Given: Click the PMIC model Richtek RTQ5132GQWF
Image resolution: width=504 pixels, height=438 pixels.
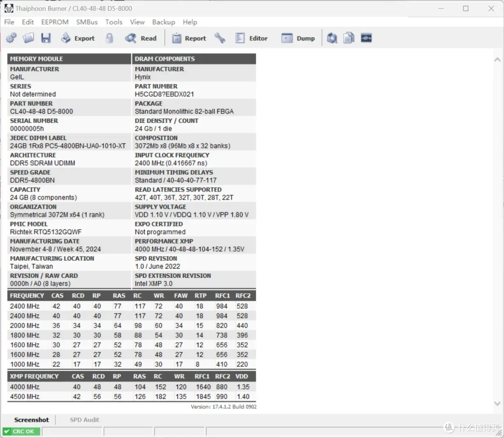Looking at the screenshot, I should tap(46, 232).
